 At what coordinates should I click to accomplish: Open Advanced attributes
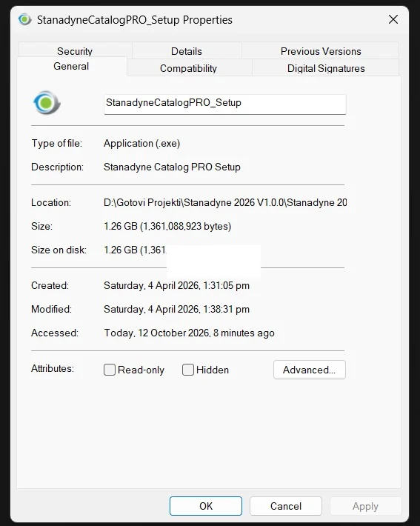click(x=310, y=370)
